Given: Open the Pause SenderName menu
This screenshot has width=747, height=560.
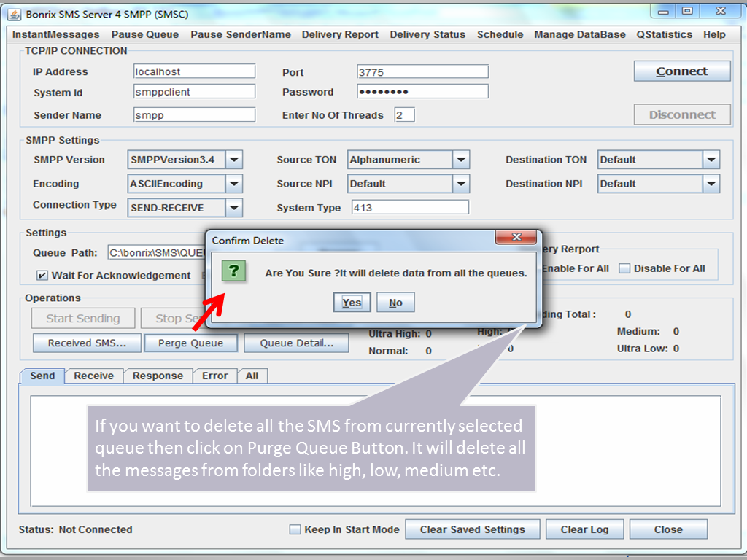Looking at the screenshot, I should 241,34.
